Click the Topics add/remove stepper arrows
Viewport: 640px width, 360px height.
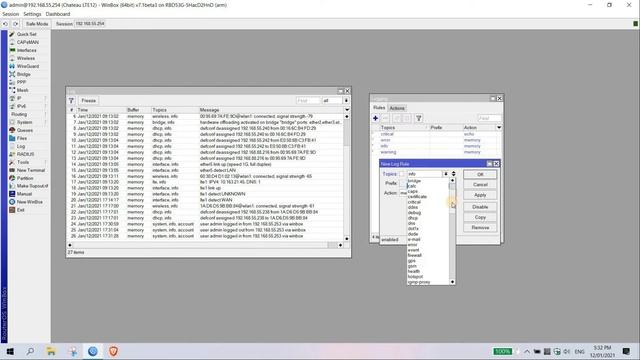(453, 174)
